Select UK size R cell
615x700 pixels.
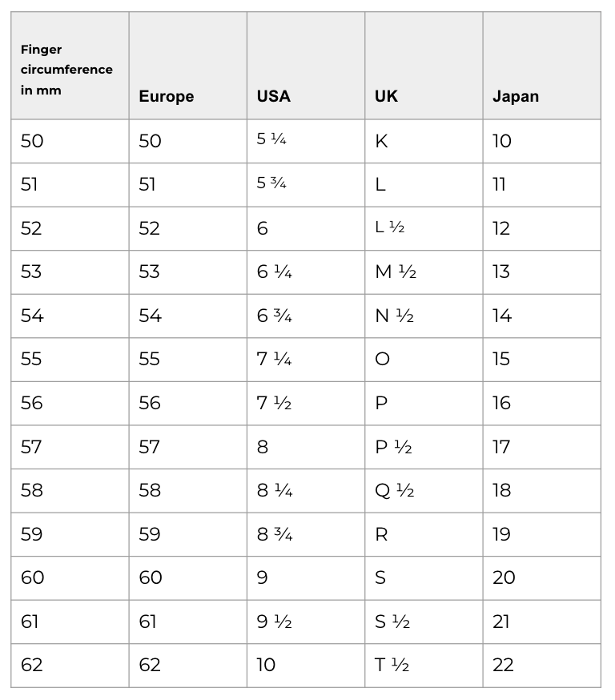[x=381, y=534]
